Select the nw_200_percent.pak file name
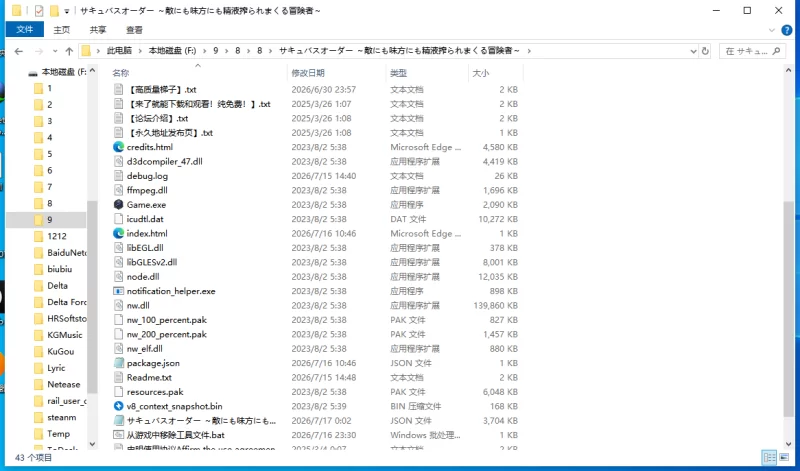Screen dimensions: 800x471 tap(166, 334)
